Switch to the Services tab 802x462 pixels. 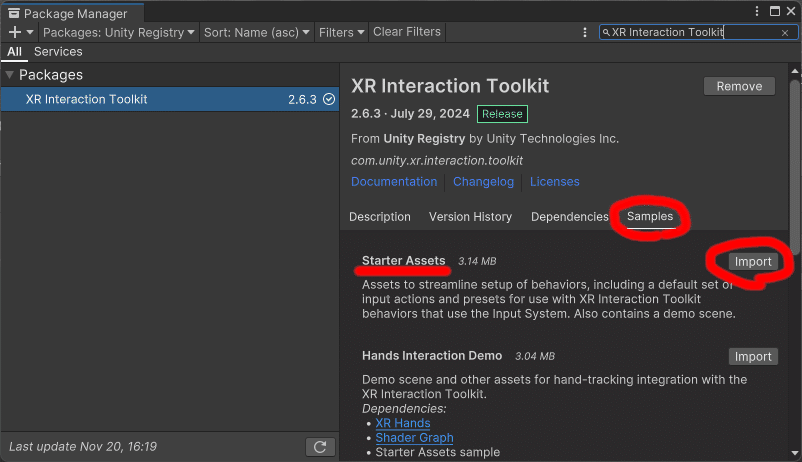58,52
